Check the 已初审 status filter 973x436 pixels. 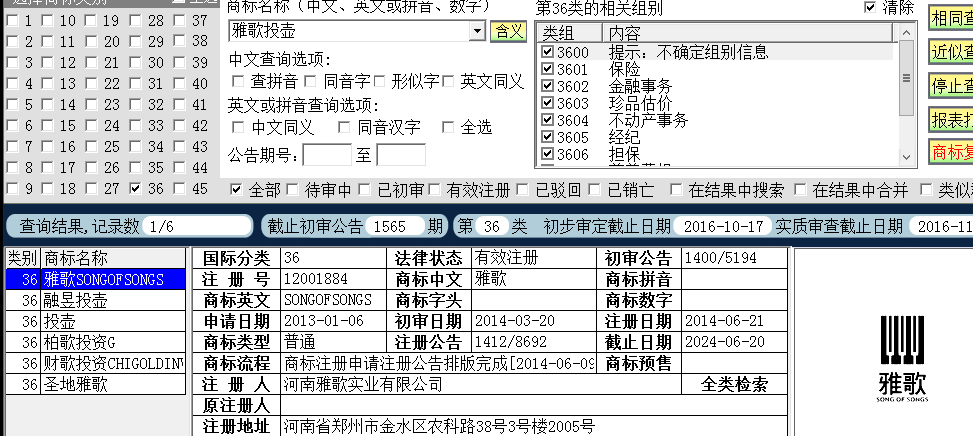tap(365, 190)
